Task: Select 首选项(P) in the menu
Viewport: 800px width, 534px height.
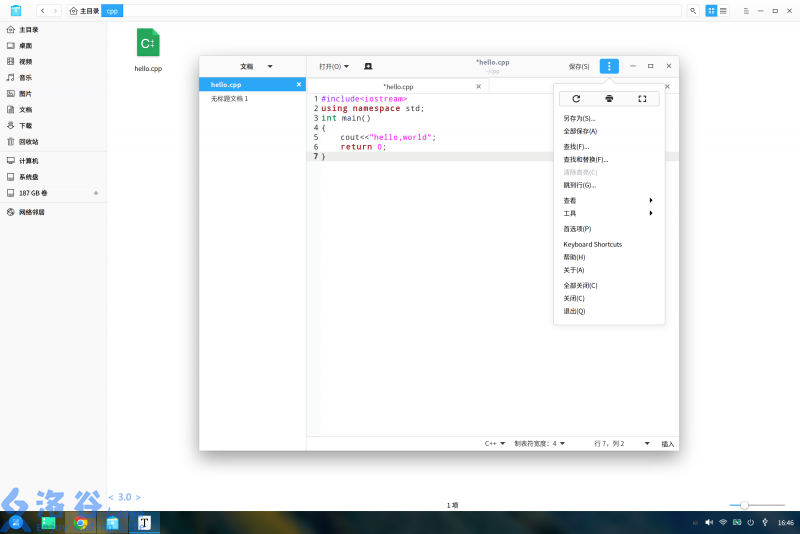Action: tap(577, 229)
